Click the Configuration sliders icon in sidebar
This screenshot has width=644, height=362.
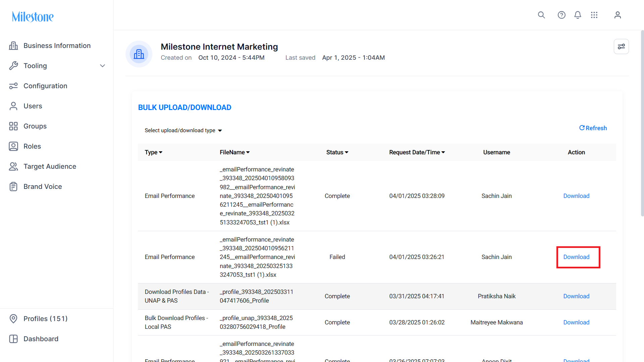13,86
